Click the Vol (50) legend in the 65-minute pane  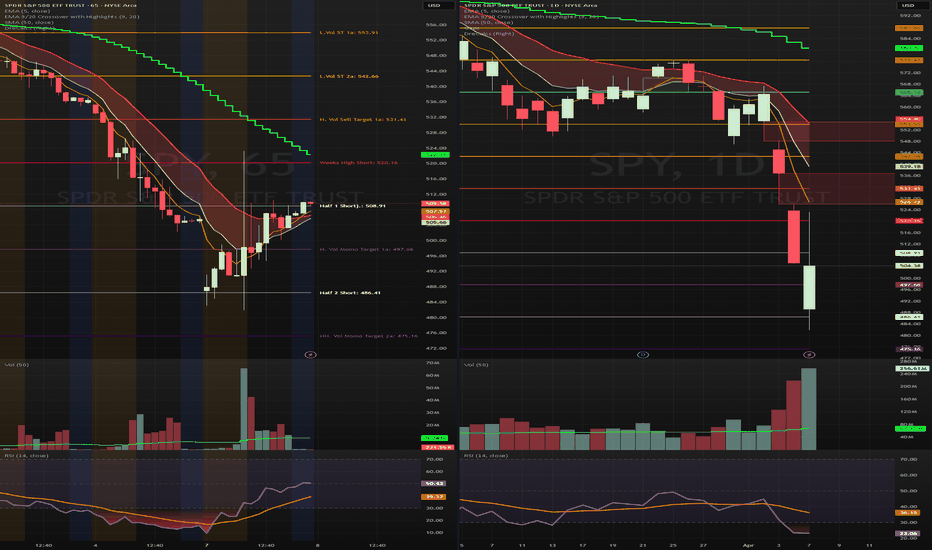17,364
